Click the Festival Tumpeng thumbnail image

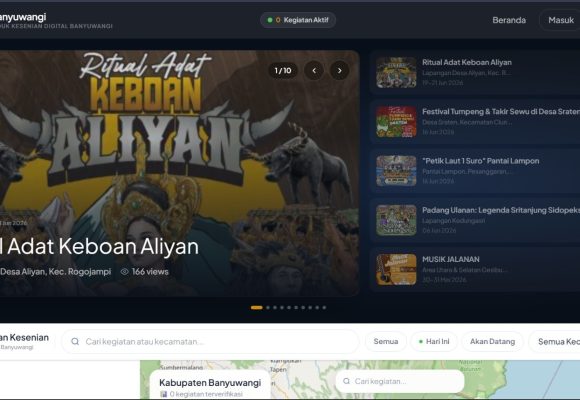pos(396,122)
